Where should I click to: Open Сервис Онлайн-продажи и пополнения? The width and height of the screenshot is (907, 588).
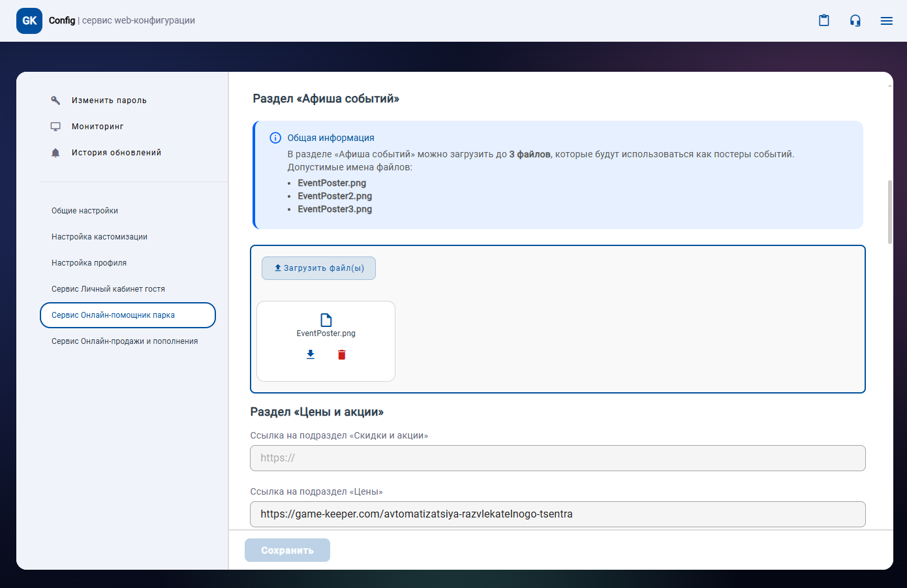pos(125,341)
